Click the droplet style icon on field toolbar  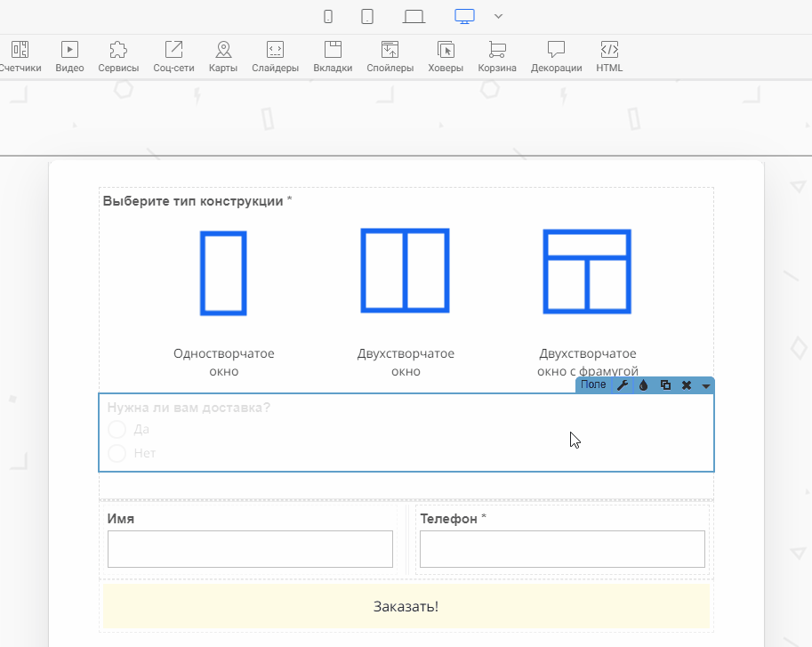click(644, 385)
